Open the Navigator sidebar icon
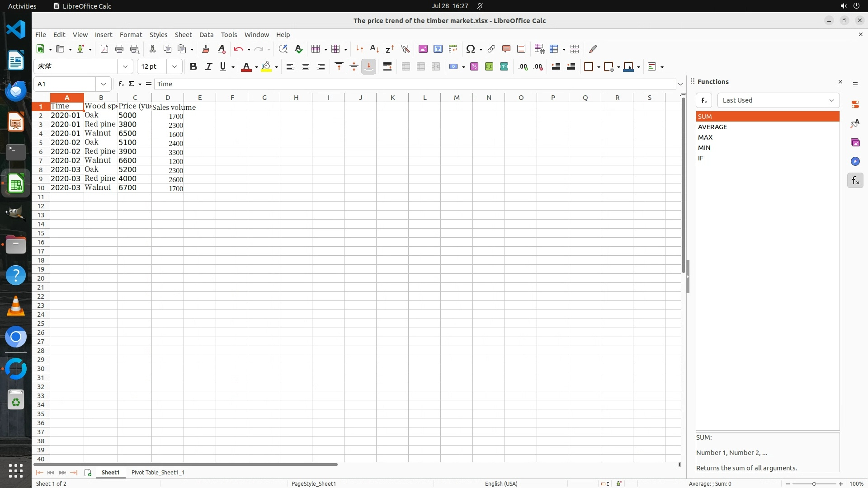868x488 pixels. coord(855,161)
